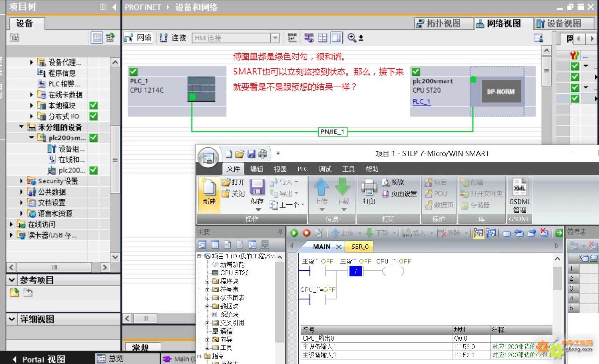This screenshot has width=599, height=364.
Task: Switch to the SBR_0 editor tab
Action: point(360,247)
